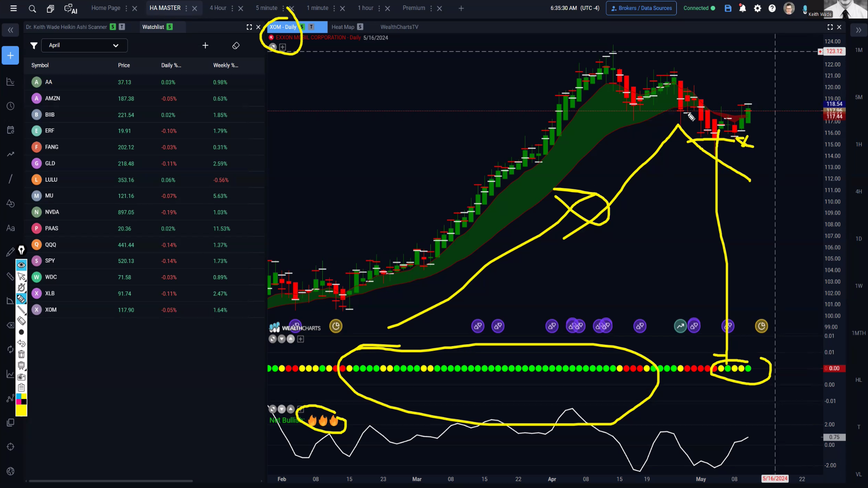This screenshot has width=868, height=488.
Task: Switch to the Home Page tab
Action: (106, 8)
